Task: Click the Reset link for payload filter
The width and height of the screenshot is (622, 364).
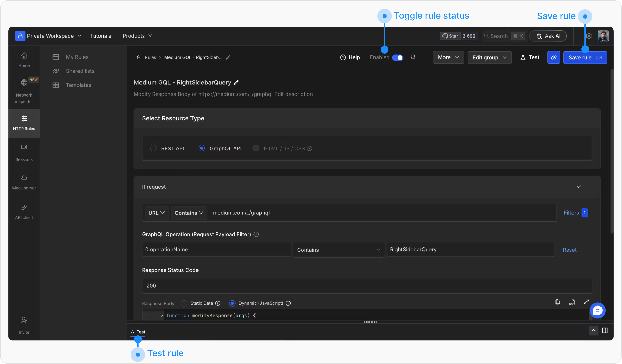Action: tap(569, 250)
